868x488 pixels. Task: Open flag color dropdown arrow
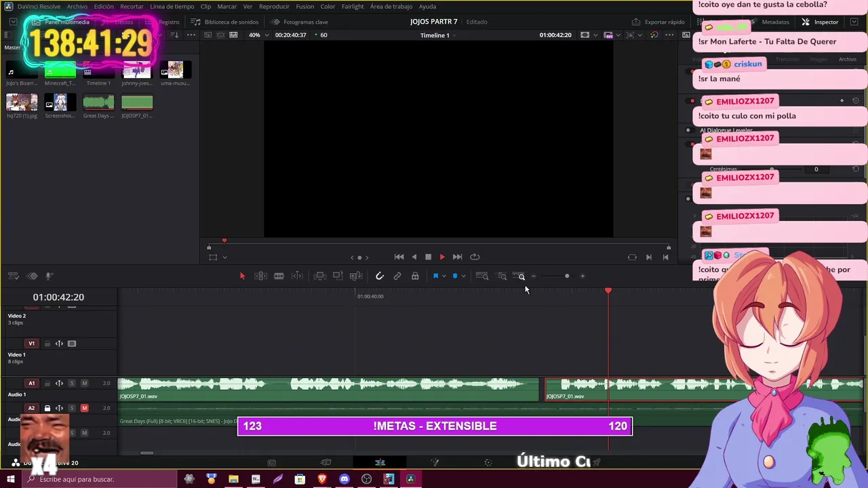tap(444, 276)
